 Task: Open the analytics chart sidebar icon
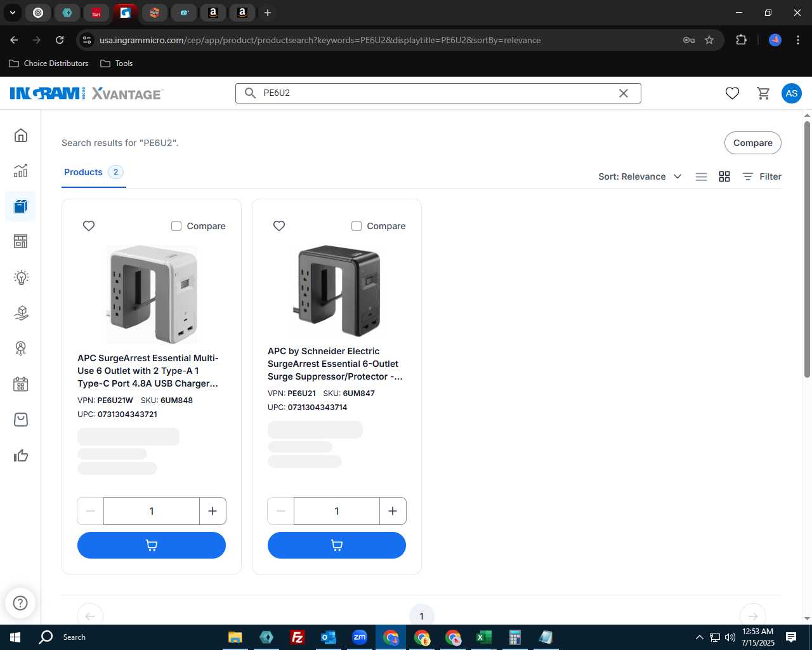click(x=21, y=171)
